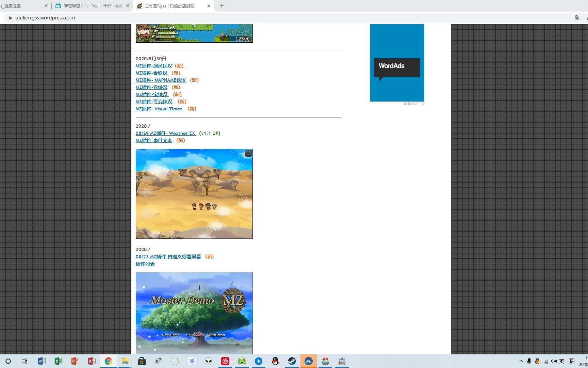Toggle the 英 input language indicator
The width and height of the screenshot is (588, 368).
[562, 361]
